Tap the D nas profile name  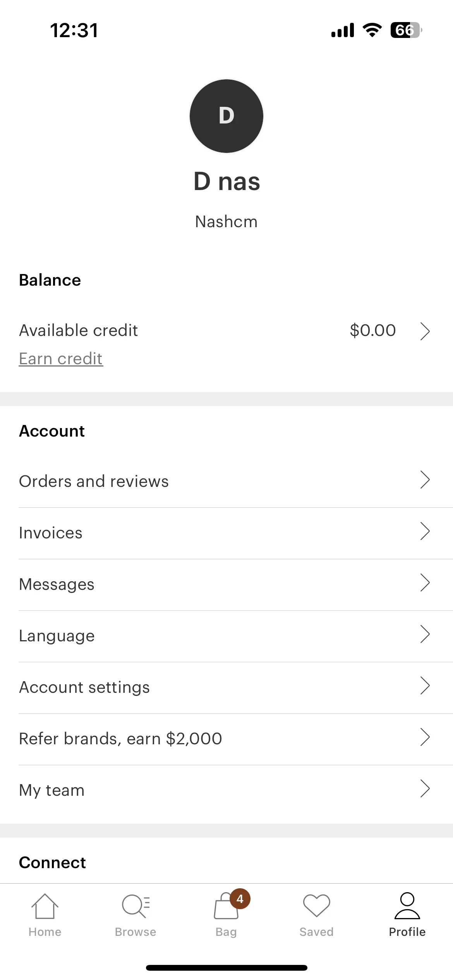point(226,182)
